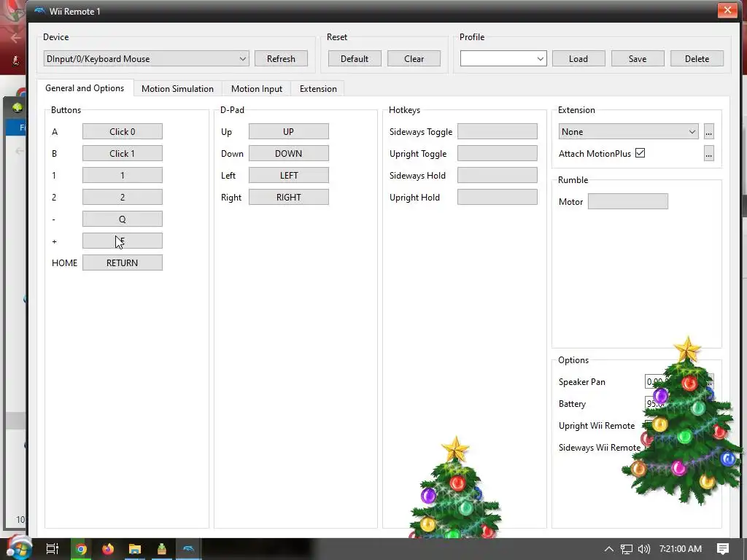
Task: Click the Dolphin emulator taskbar icon
Action: point(189,549)
